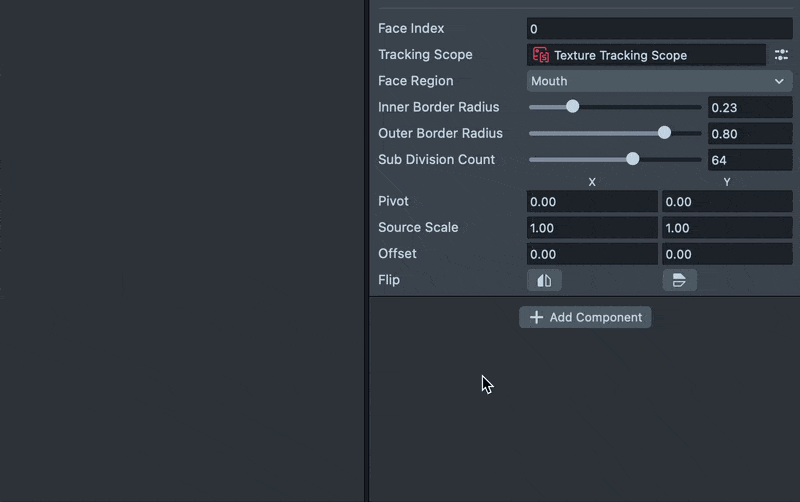Click the Offset X input field

(x=592, y=254)
